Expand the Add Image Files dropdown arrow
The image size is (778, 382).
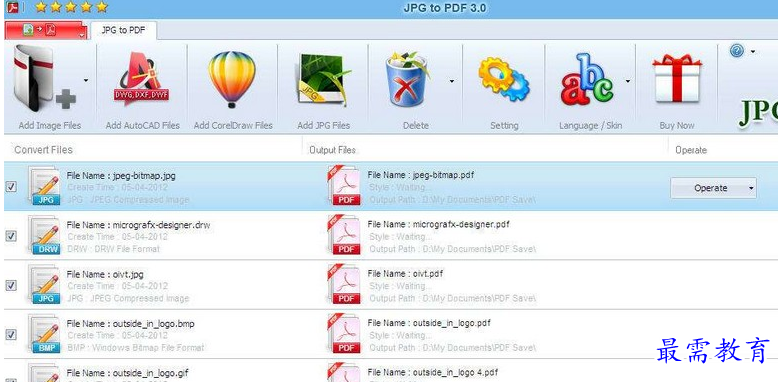86,80
